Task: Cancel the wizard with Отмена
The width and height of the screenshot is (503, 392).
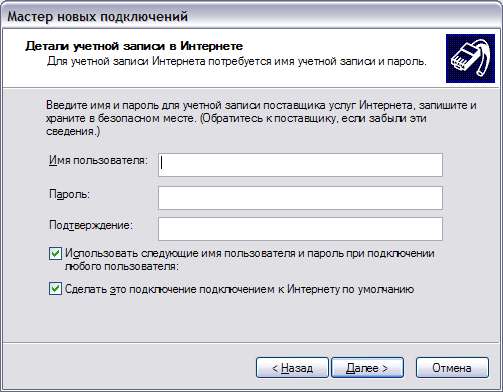Action: click(452, 368)
